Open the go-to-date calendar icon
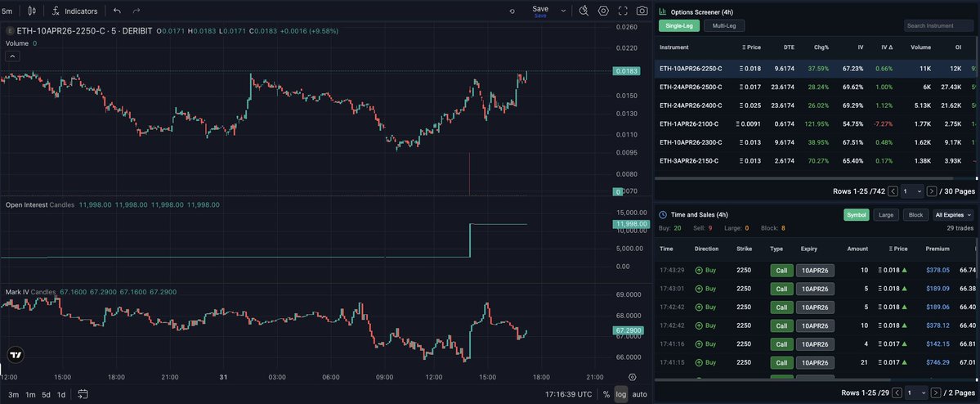This screenshot has width=980, height=404. [83, 395]
